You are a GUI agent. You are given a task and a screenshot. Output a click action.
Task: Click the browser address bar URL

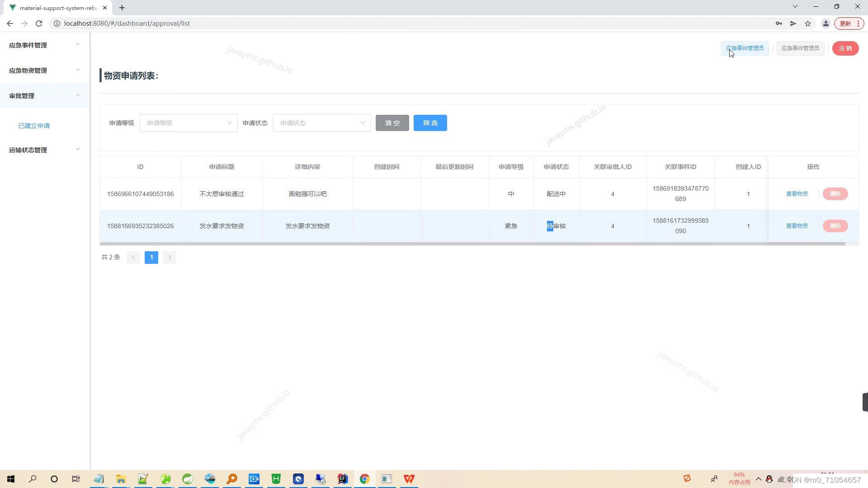pos(127,23)
